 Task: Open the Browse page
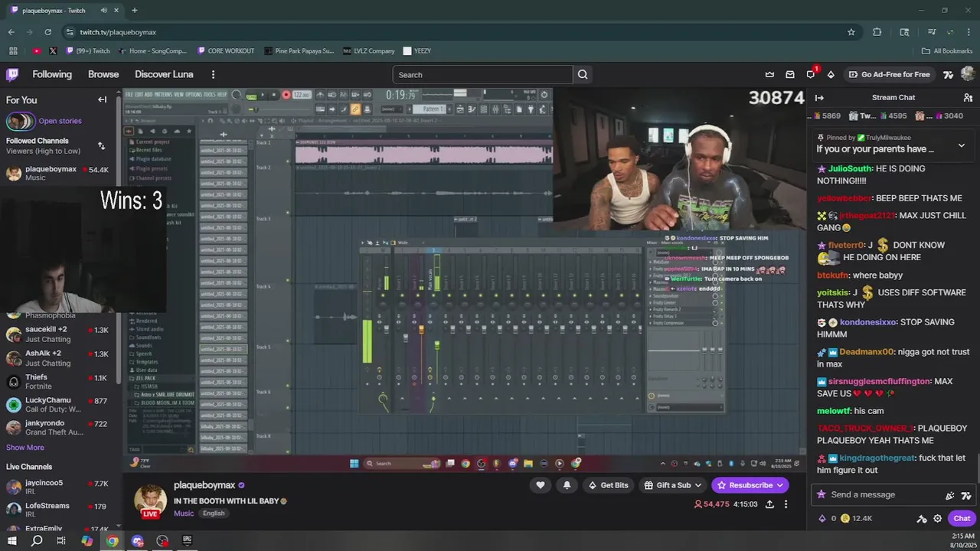click(x=103, y=74)
